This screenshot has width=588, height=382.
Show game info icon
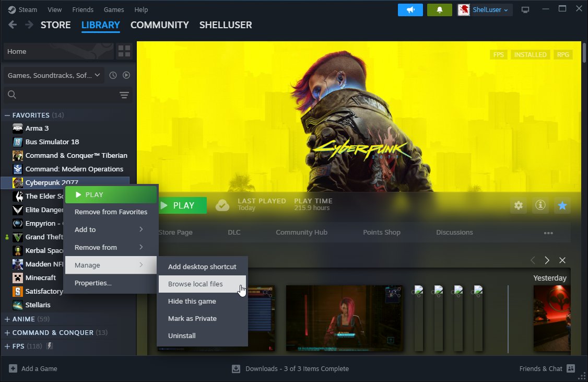click(x=540, y=205)
